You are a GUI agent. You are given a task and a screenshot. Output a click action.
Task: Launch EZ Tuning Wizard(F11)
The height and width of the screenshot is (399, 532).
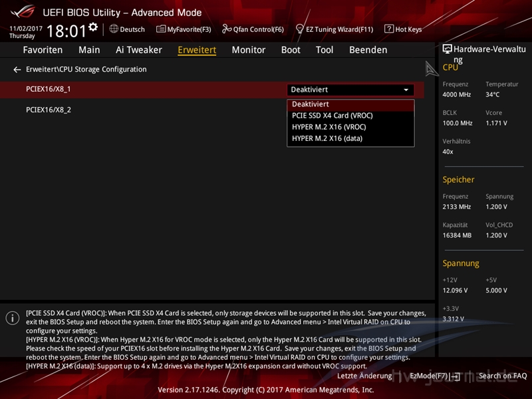point(334,29)
